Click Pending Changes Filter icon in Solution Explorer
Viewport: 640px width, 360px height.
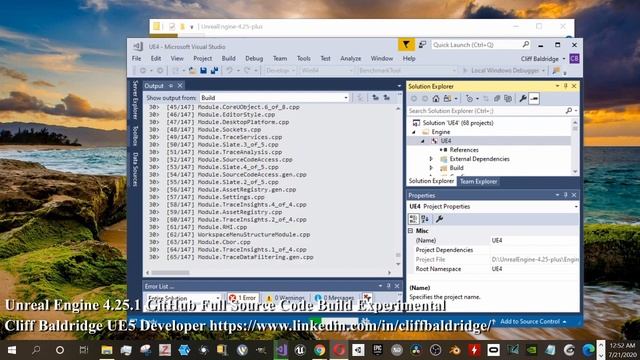point(469,98)
